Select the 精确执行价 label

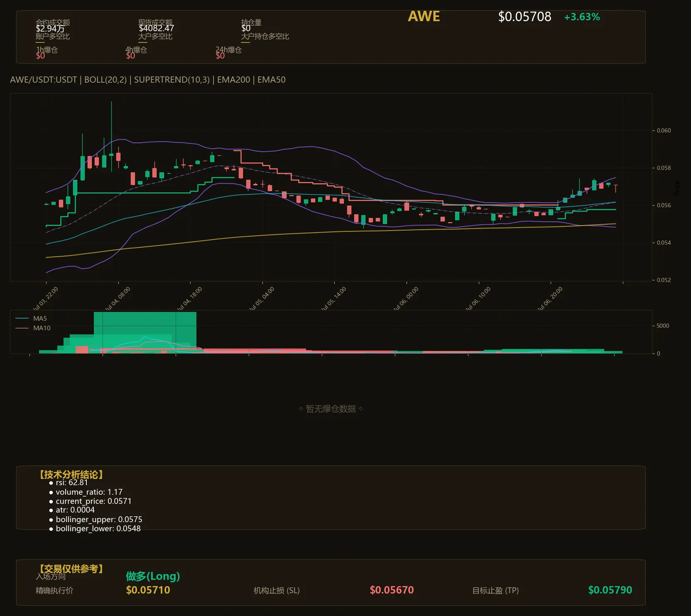54,590
